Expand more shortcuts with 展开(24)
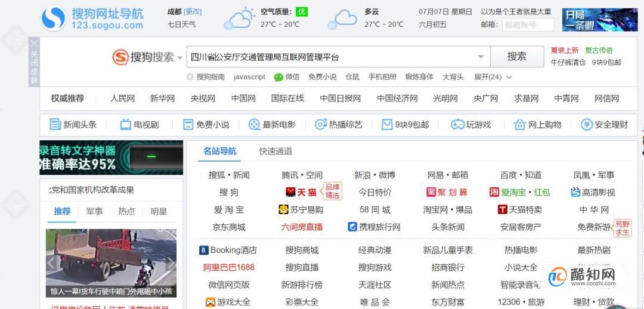 point(493,77)
